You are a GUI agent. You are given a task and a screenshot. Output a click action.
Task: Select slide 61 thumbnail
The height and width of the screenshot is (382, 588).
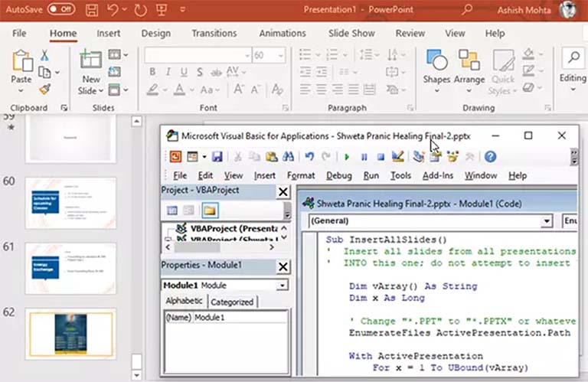pyautogui.click(x=70, y=268)
